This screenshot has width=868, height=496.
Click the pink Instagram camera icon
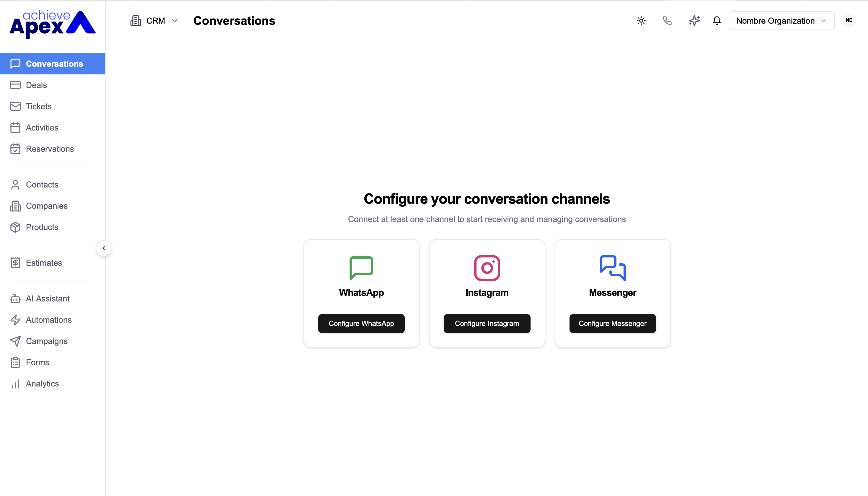coord(487,268)
